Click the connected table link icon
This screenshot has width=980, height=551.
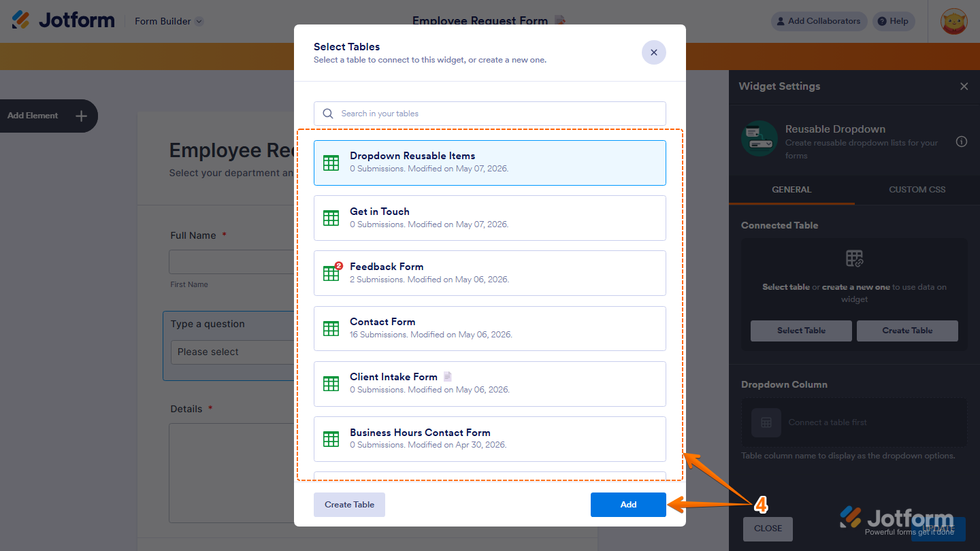854,258
